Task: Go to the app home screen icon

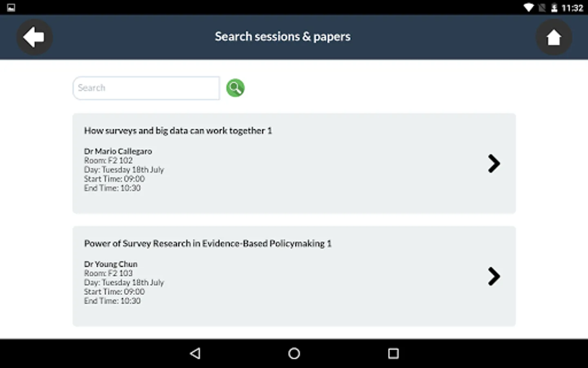Action: (x=554, y=37)
